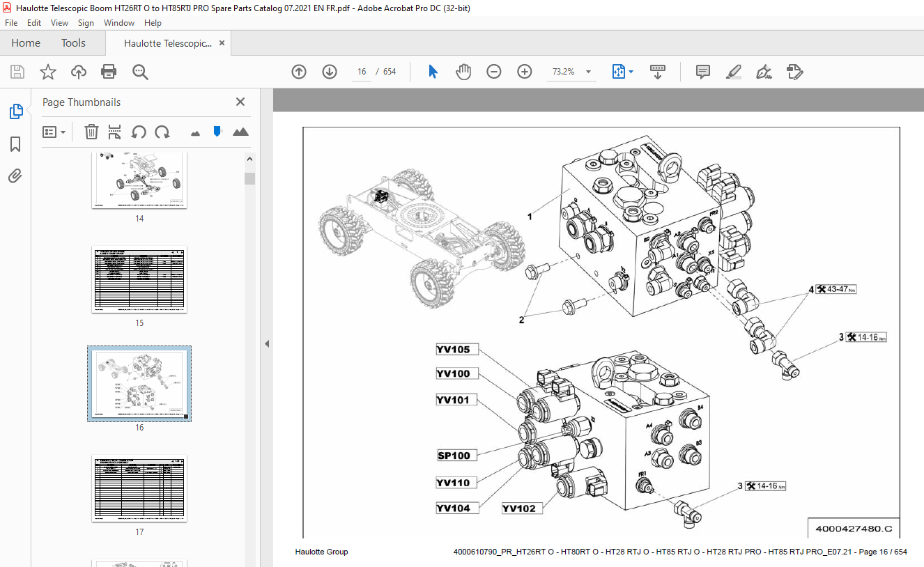The height and width of the screenshot is (567, 924).
Task: Print the document via printer icon
Action: (x=109, y=72)
